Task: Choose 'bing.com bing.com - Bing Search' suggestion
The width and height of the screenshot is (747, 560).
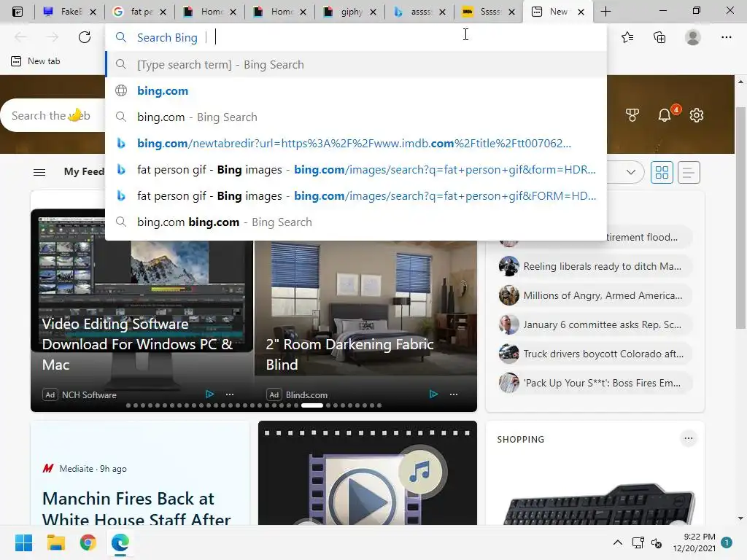Action: (x=356, y=222)
